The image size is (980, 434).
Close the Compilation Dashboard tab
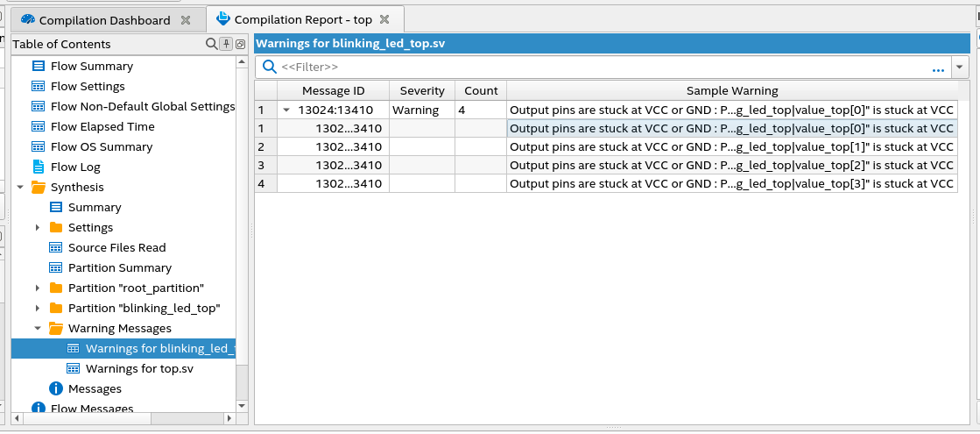coord(185,20)
